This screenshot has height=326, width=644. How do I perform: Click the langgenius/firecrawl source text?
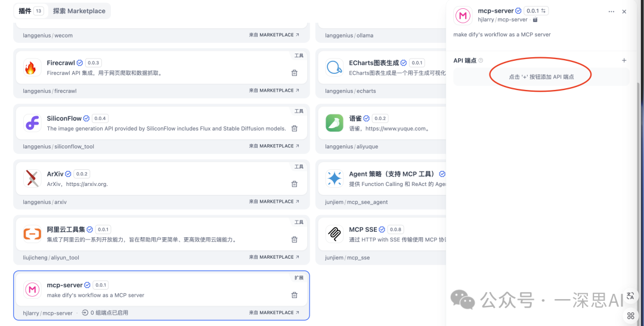(x=49, y=91)
